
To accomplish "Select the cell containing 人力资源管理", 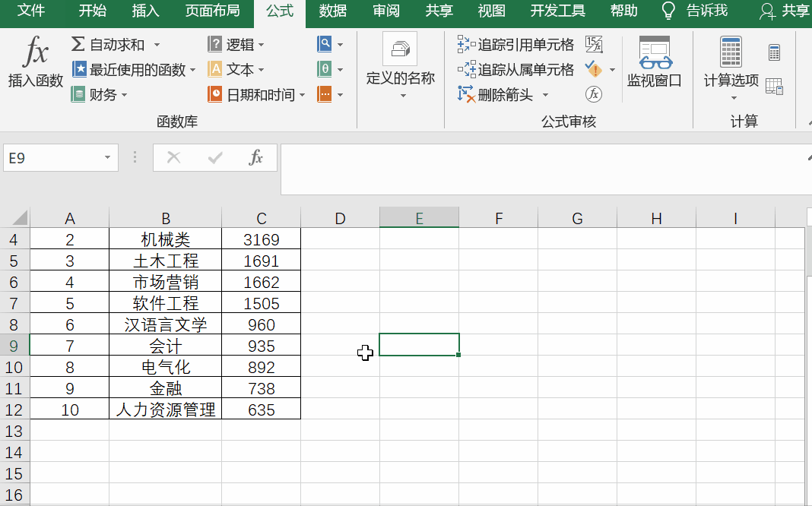I will tap(165, 410).
